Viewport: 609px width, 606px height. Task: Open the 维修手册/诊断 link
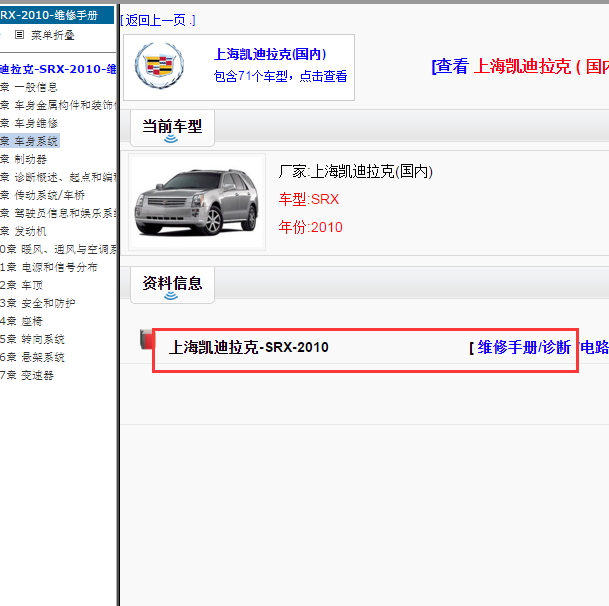click(x=524, y=347)
